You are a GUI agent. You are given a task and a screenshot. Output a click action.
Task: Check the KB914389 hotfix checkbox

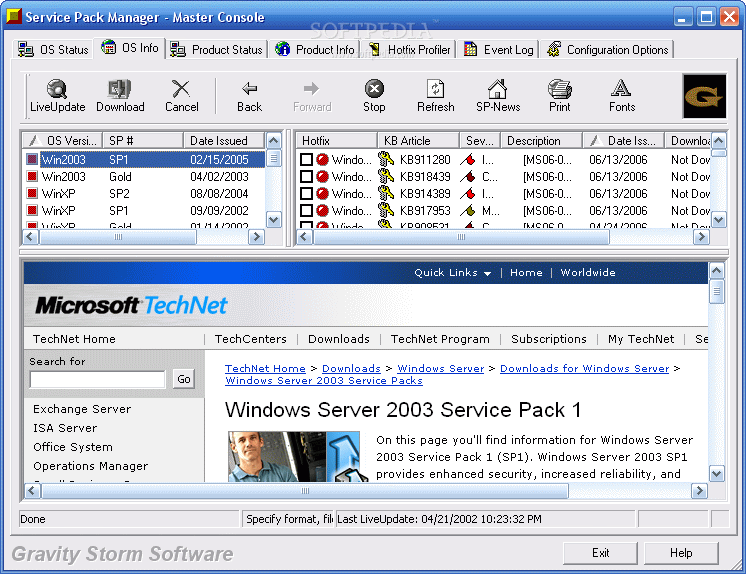[306, 194]
